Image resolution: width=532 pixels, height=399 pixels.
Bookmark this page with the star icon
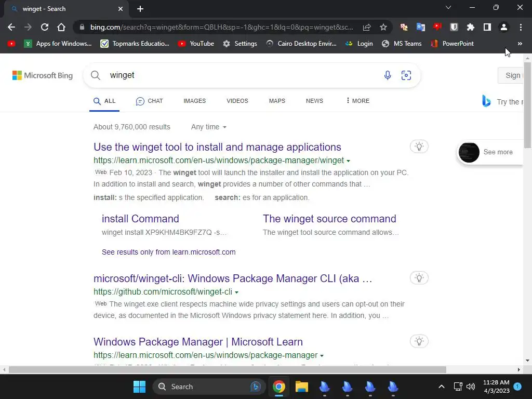coord(383,27)
